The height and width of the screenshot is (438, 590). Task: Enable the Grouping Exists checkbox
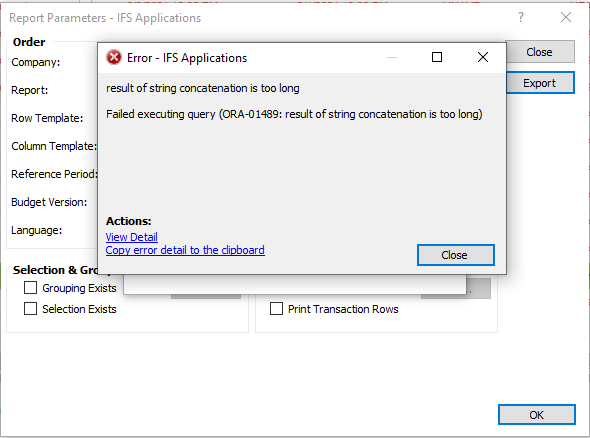[30, 288]
